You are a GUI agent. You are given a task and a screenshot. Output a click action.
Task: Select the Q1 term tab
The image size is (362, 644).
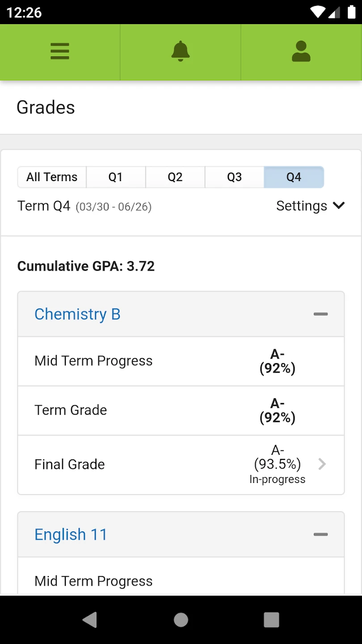(116, 177)
